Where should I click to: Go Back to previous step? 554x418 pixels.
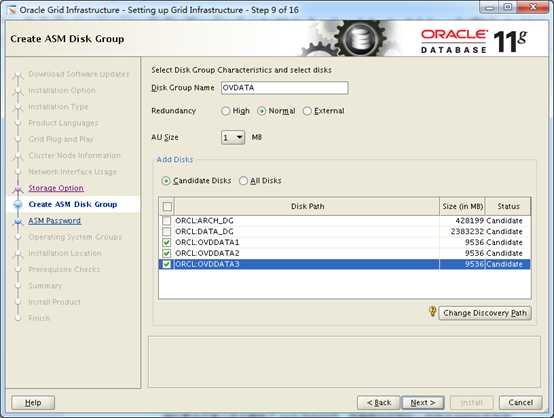pyautogui.click(x=378, y=403)
